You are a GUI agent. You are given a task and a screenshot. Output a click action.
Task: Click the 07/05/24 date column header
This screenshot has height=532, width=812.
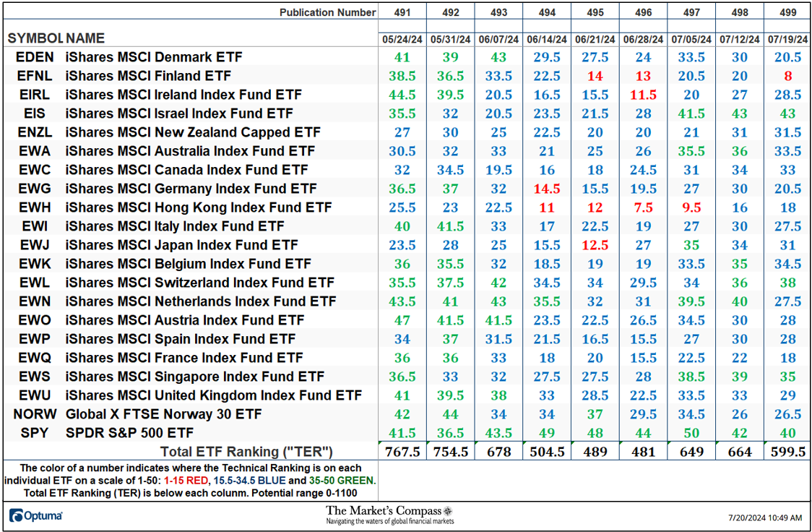pos(691,39)
